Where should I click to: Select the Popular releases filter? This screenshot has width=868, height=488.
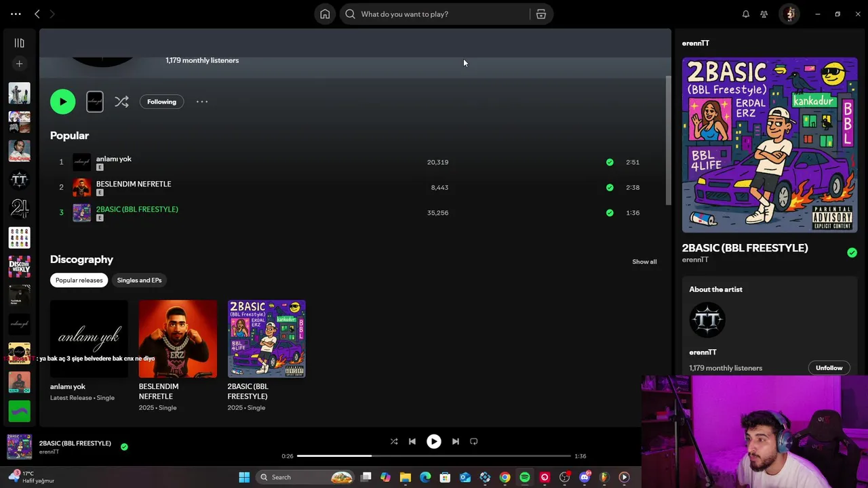click(x=79, y=280)
